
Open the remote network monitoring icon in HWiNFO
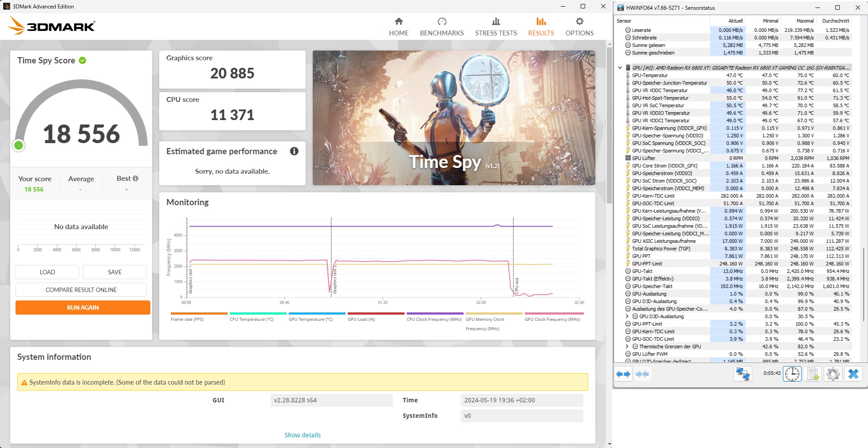(x=742, y=374)
